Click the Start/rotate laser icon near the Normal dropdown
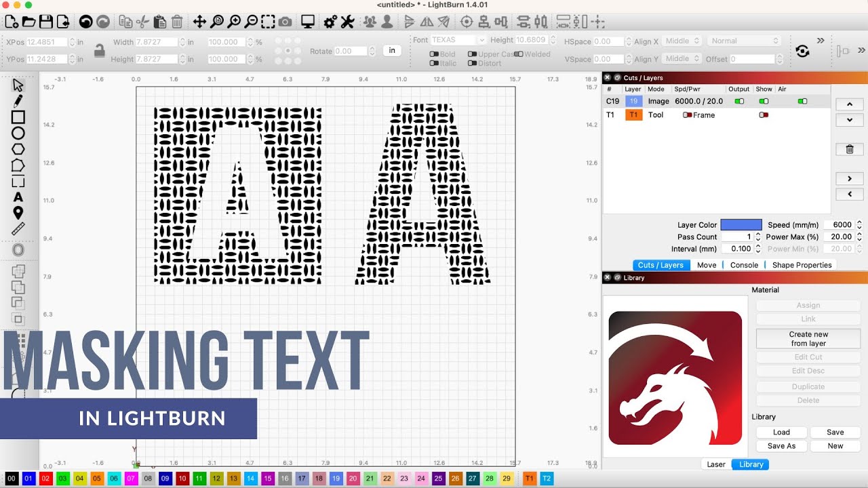868x488 pixels. [803, 51]
